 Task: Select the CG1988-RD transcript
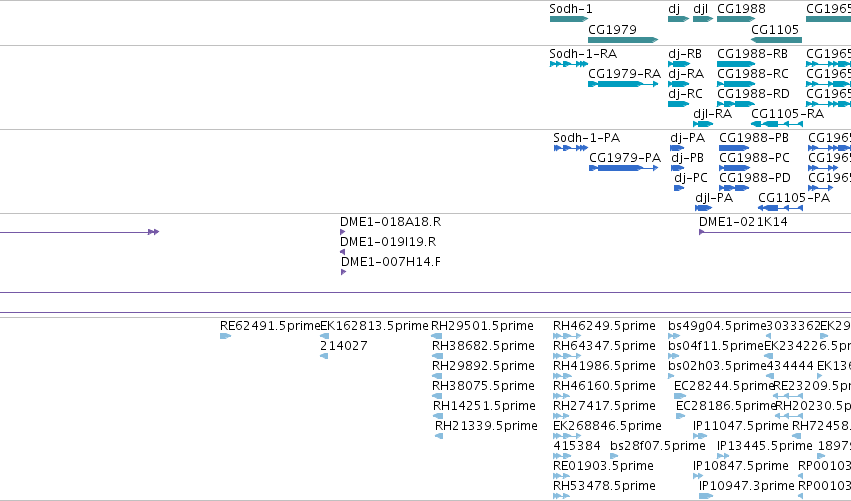coord(736,104)
